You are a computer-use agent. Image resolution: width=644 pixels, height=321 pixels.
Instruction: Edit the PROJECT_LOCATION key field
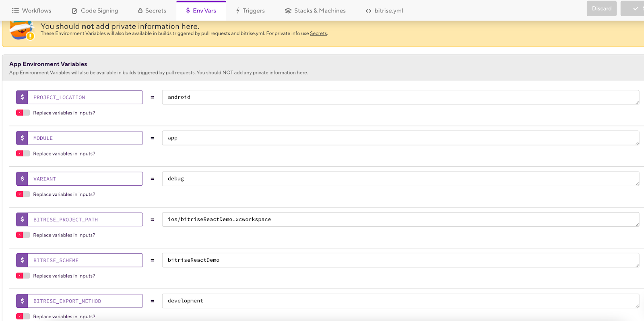85,97
